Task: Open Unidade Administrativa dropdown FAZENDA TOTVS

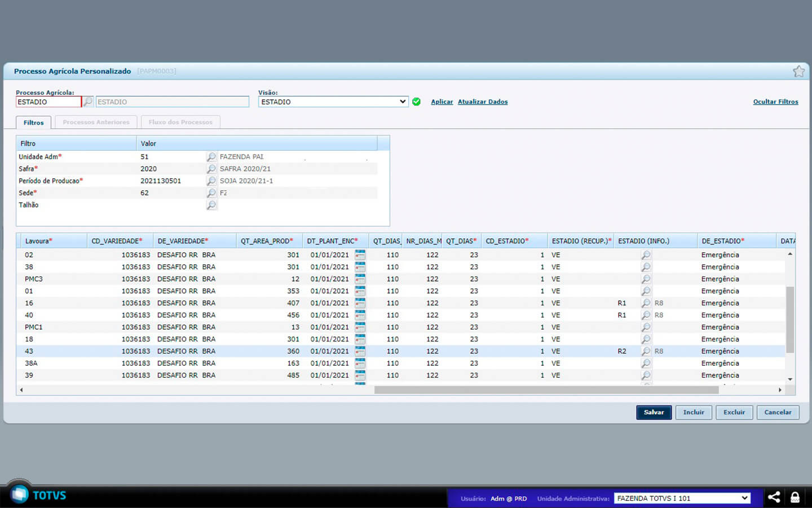Action: pyautogui.click(x=682, y=498)
